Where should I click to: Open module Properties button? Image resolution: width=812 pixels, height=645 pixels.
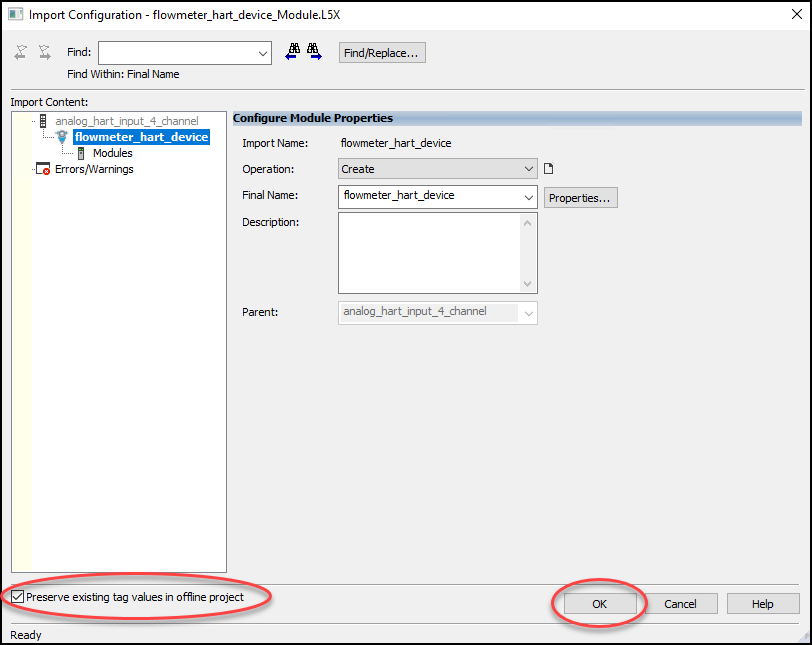coord(581,198)
